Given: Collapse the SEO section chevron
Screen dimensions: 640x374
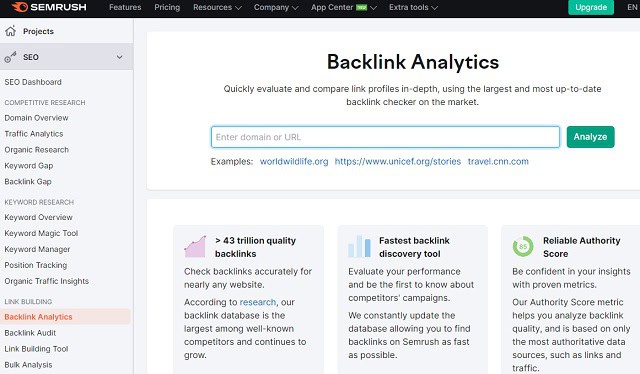Looking at the screenshot, I should click(x=120, y=57).
